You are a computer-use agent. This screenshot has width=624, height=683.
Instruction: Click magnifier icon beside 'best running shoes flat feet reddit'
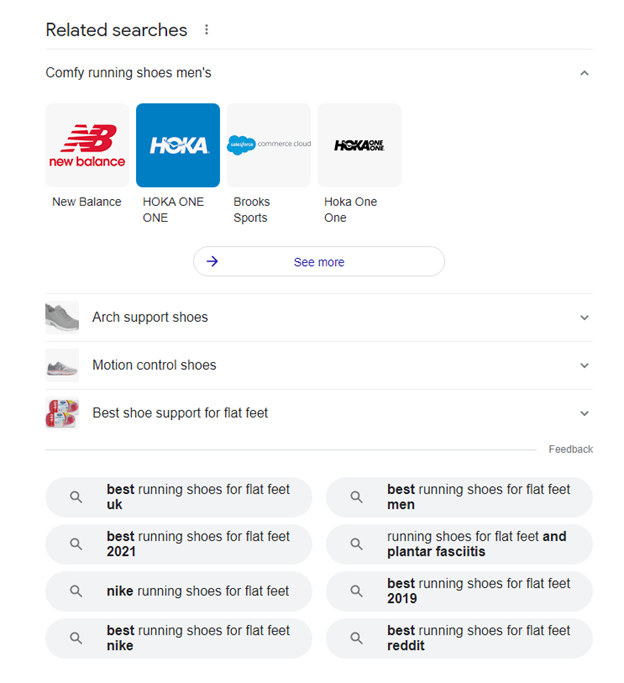(357, 638)
